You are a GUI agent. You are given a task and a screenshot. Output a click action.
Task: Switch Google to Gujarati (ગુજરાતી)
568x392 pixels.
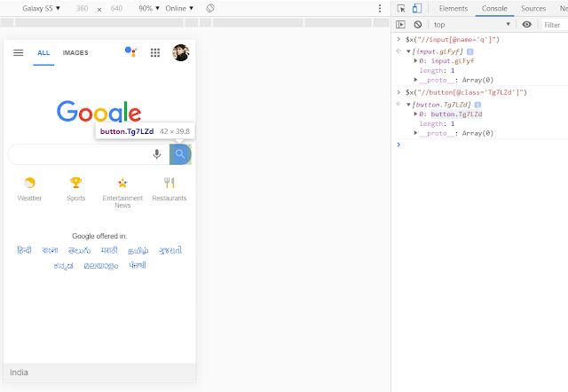[x=170, y=250]
